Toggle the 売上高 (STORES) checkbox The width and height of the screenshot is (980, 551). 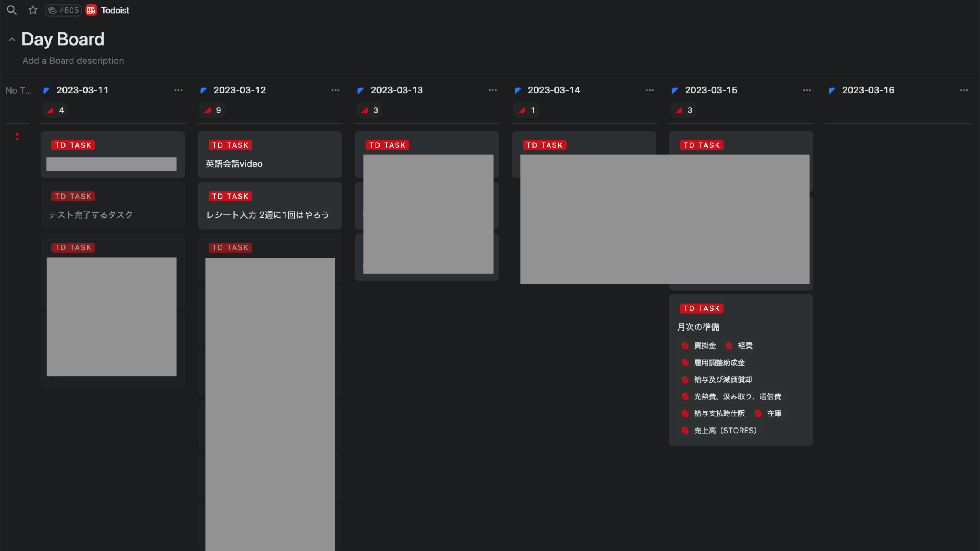point(685,431)
